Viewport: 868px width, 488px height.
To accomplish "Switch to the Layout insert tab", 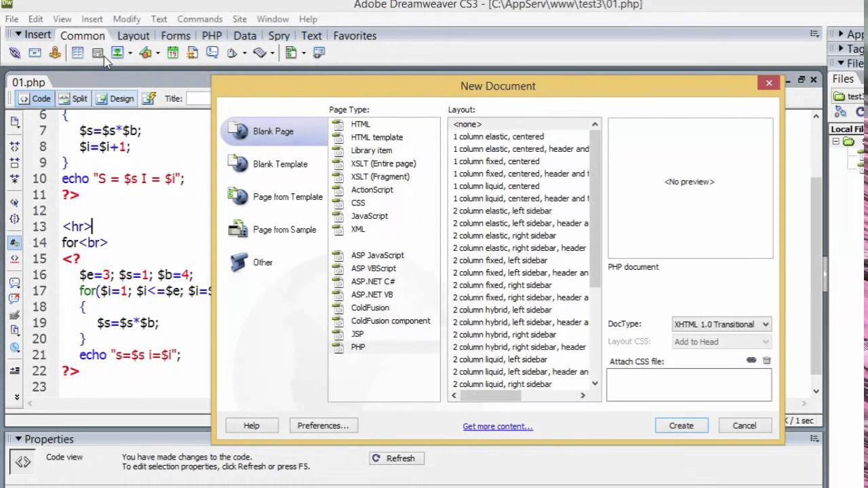I will tap(133, 35).
